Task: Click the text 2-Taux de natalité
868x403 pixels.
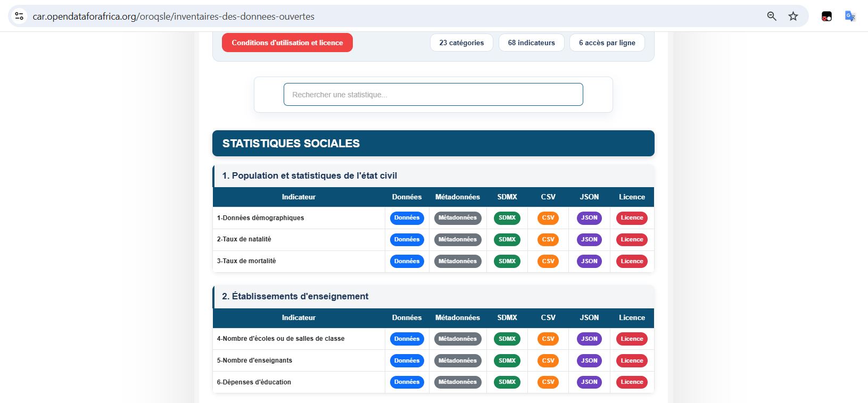Action: click(244, 239)
